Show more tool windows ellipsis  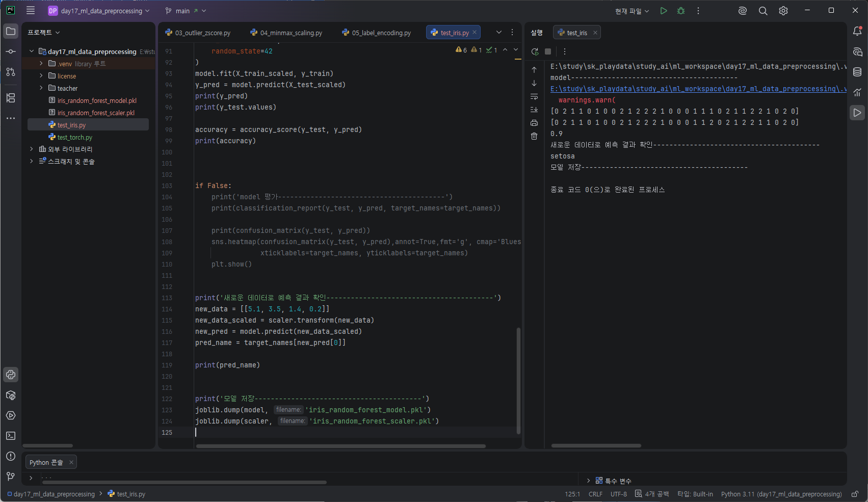click(x=11, y=118)
